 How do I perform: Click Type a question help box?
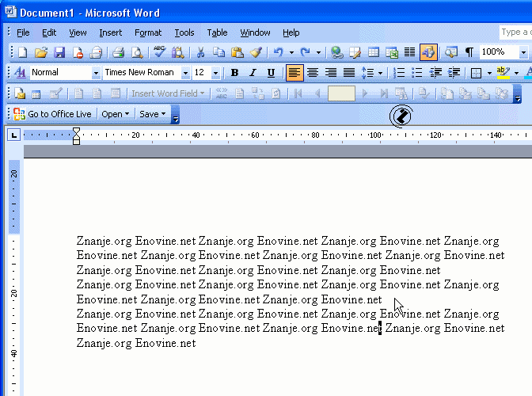click(515, 32)
